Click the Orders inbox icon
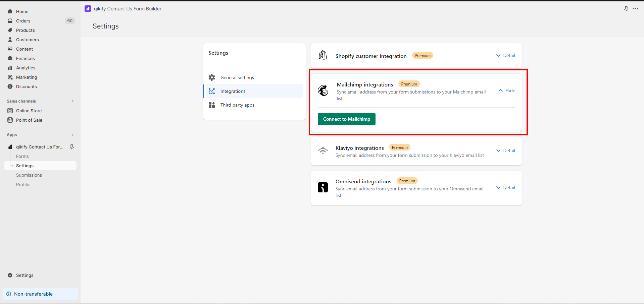 (x=10, y=21)
